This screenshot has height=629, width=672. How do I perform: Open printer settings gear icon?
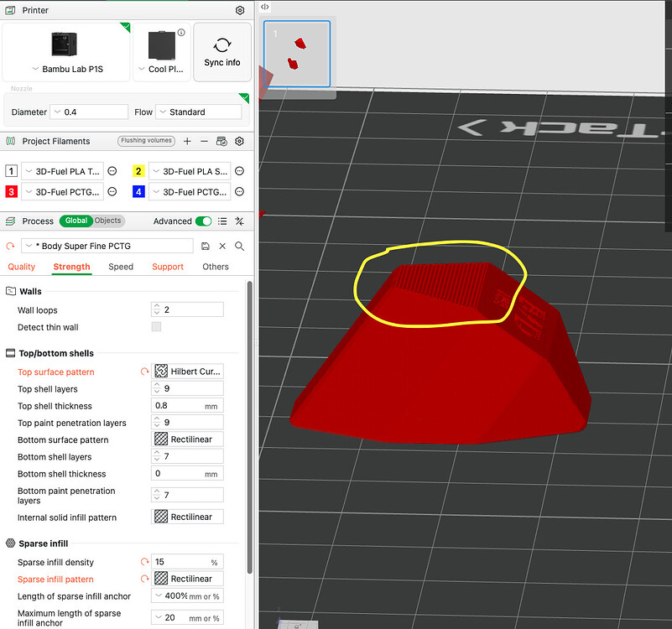coord(240,10)
